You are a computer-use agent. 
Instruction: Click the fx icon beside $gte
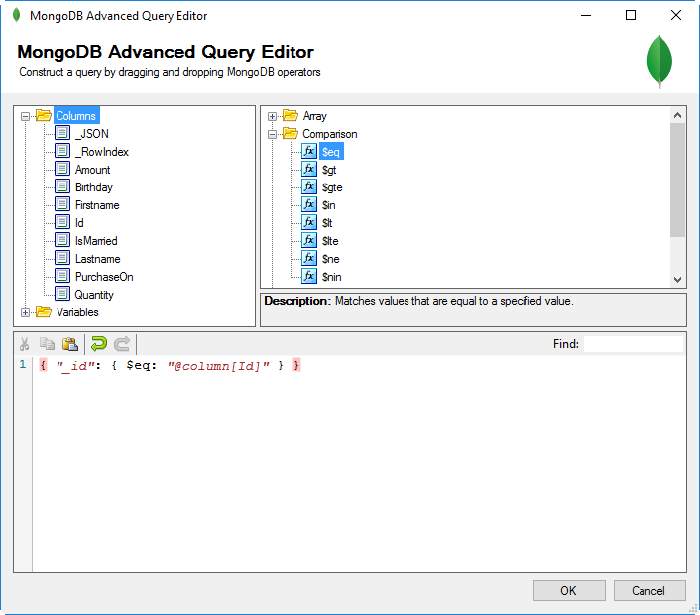[x=309, y=186]
